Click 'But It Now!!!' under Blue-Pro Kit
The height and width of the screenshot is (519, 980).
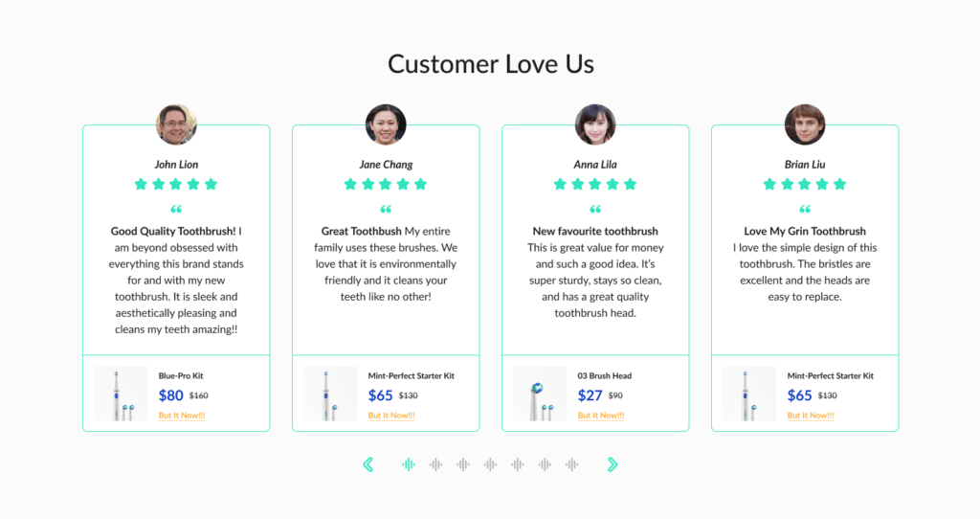pyautogui.click(x=182, y=416)
